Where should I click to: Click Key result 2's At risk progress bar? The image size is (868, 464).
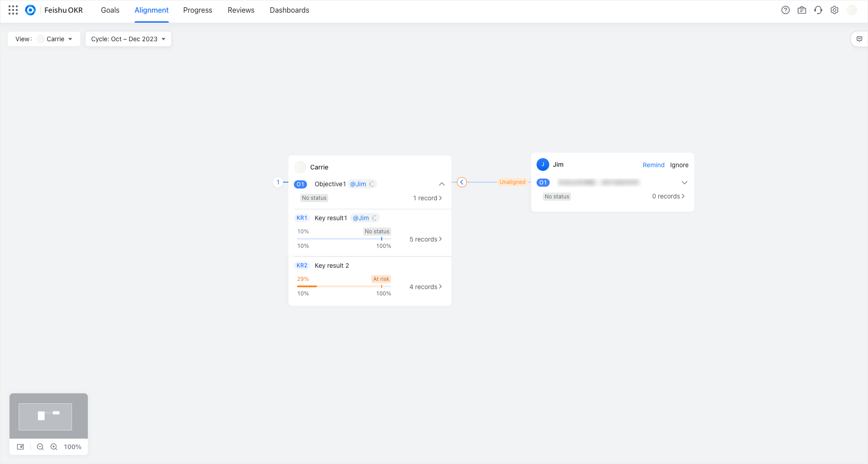click(x=344, y=286)
